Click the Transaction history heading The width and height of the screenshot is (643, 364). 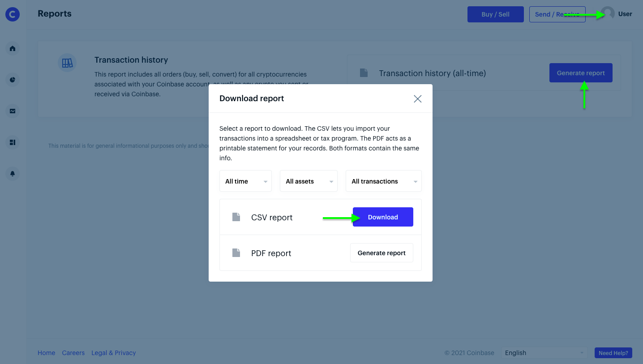131,60
